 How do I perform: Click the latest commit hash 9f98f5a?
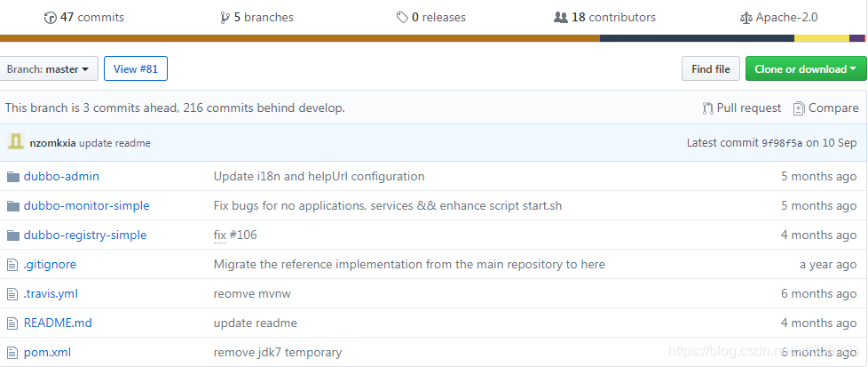(781, 143)
